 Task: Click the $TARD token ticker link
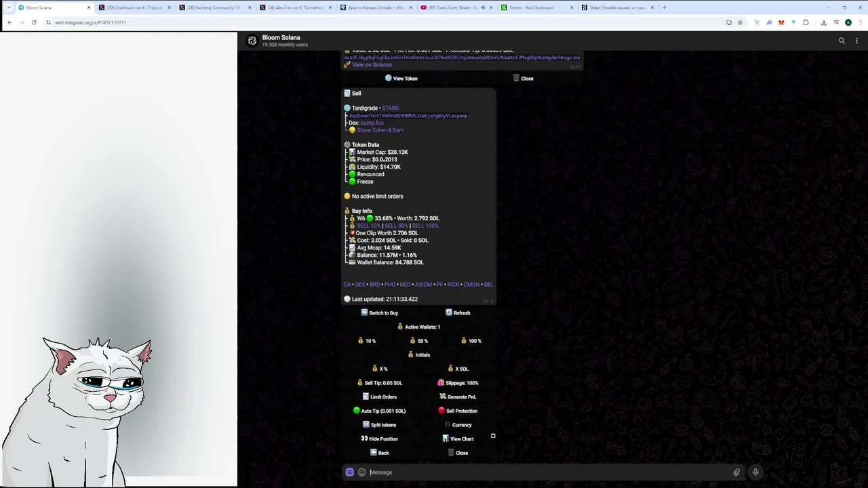coord(390,108)
